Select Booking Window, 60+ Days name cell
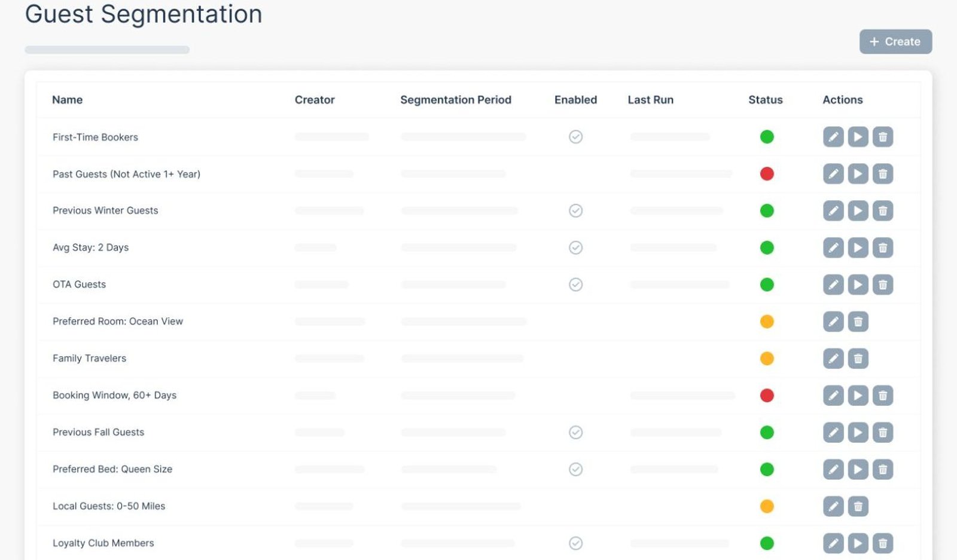The image size is (957, 560). [x=114, y=396]
